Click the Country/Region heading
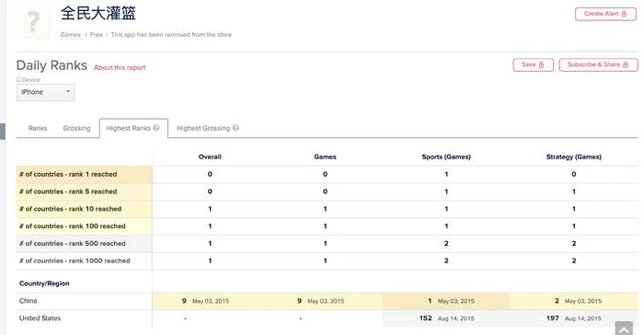The width and height of the screenshot is (644, 335). (x=44, y=283)
